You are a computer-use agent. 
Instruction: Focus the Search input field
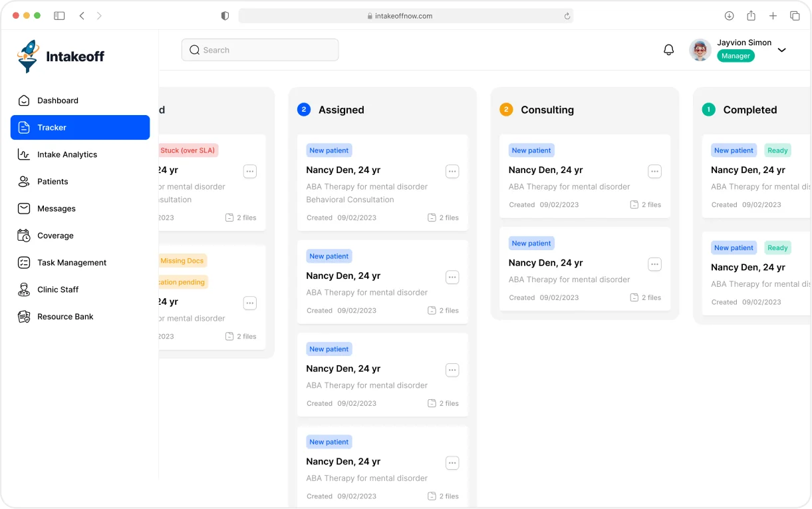260,50
